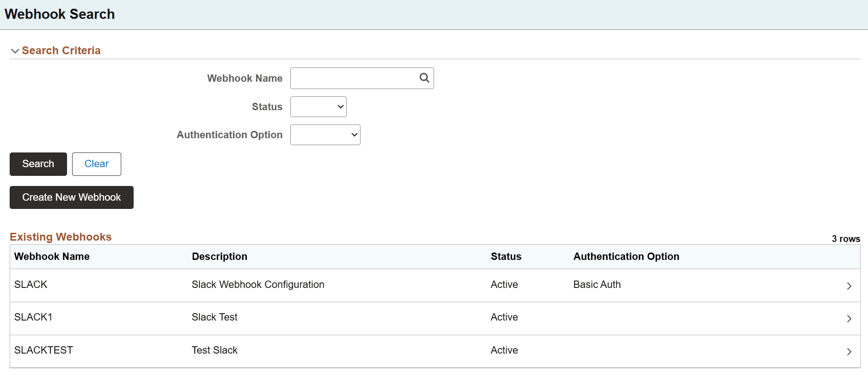Click the Slack Test description cell
Image resolution: width=868 pixels, height=377 pixels.
[x=214, y=317]
